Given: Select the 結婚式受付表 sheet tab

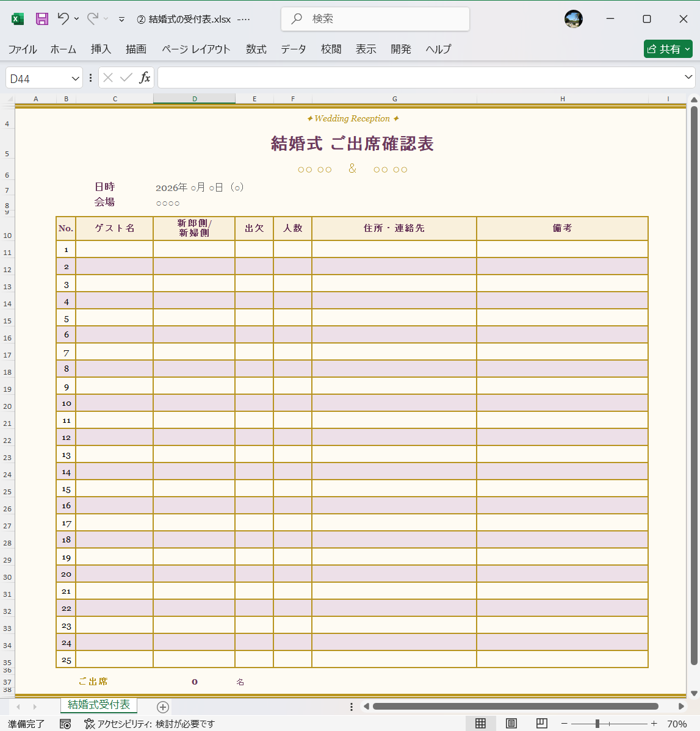Looking at the screenshot, I should (98, 707).
